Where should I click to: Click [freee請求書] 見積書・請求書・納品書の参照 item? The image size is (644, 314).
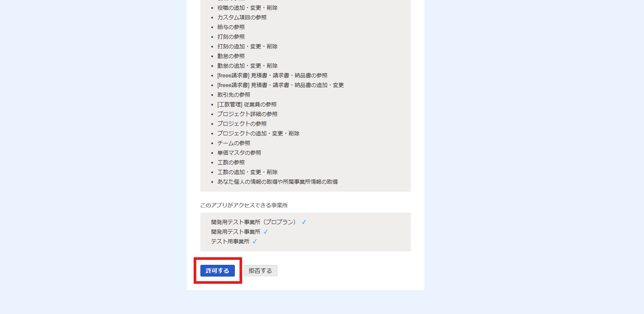click(x=272, y=75)
